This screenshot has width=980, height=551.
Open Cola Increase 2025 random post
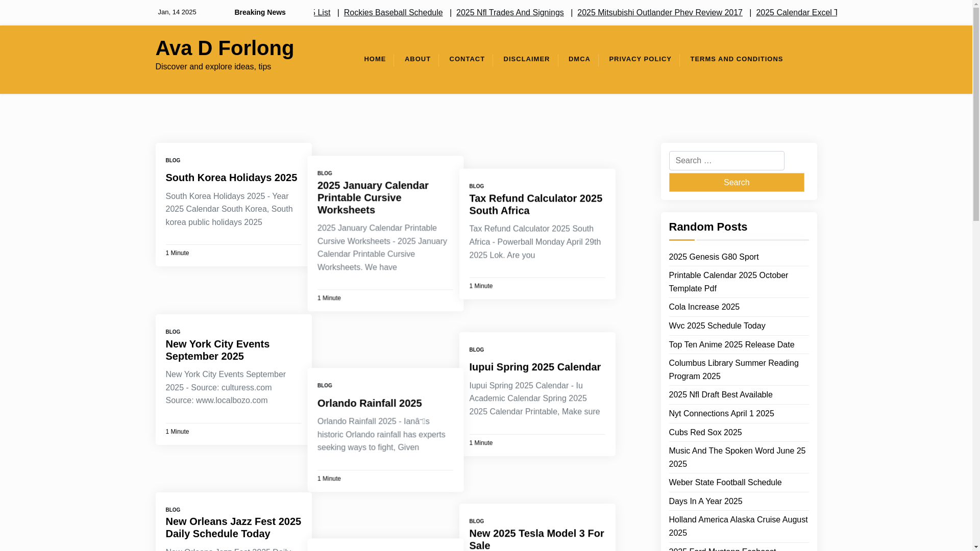click(704, 307)
